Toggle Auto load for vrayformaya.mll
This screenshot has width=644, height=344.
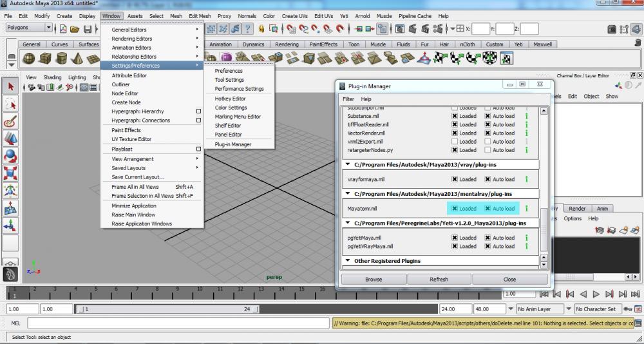coord(488,179)
